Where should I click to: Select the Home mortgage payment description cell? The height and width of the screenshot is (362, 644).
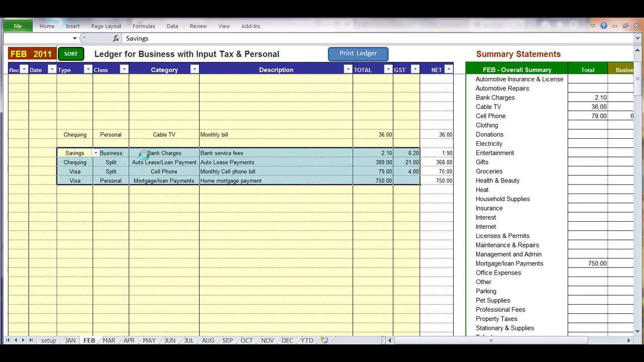276,181
